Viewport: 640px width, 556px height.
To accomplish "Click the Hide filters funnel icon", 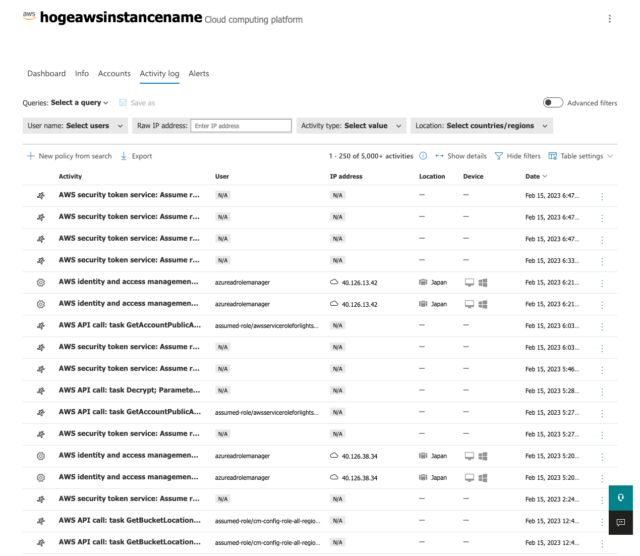I will pos(498,156).
